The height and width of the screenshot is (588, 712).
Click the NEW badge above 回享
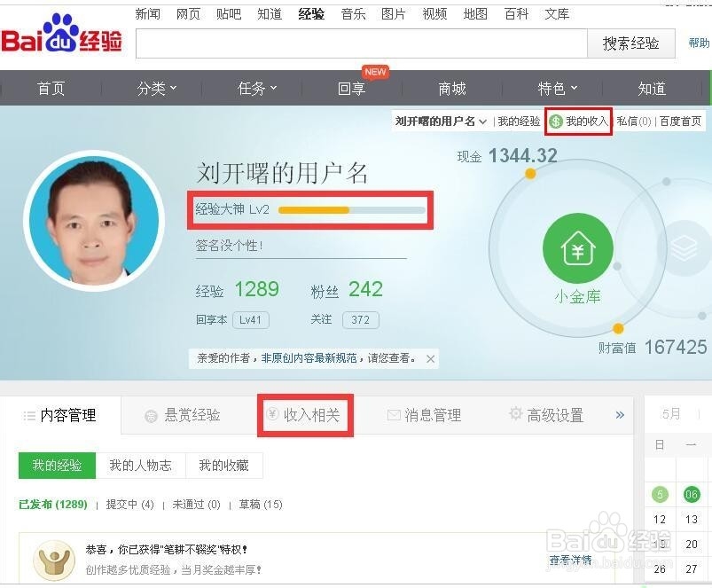(375, 71)
